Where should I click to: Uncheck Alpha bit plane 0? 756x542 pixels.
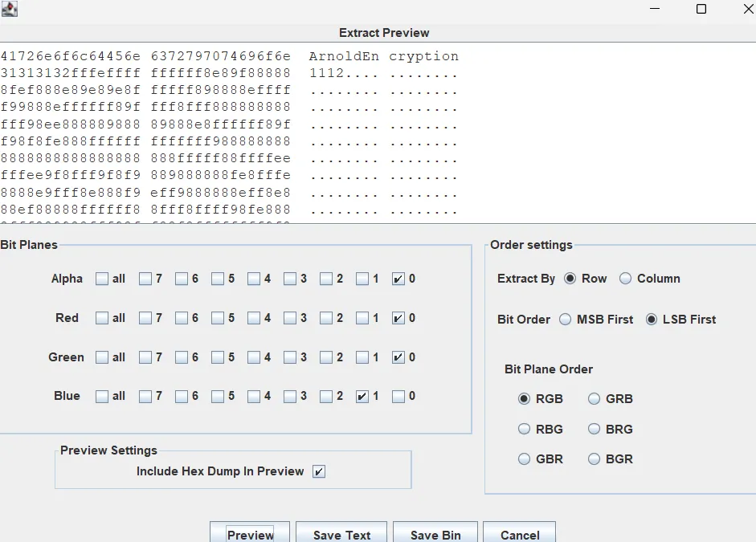[398, 279]
